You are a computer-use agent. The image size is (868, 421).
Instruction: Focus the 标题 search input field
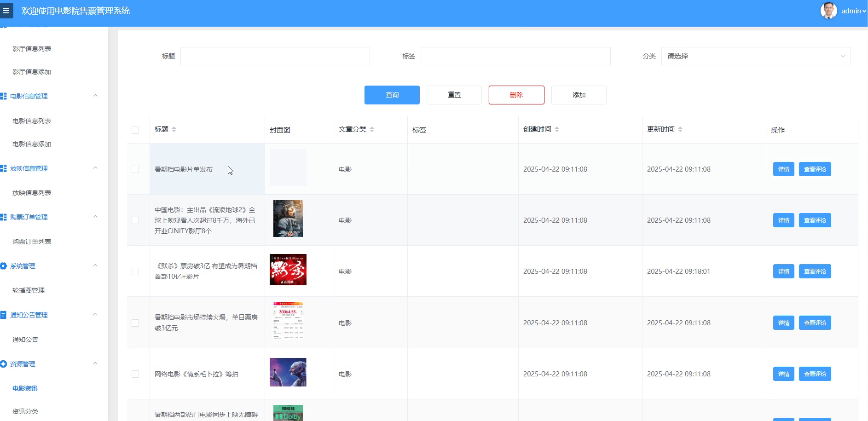point(275,56)
